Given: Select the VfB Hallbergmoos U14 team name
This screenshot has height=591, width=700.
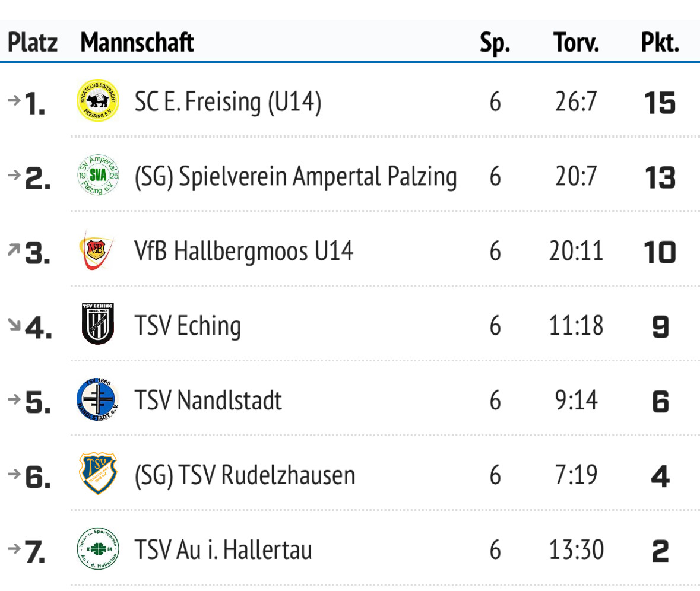Looking at the screenshot, I should point(244,251).
